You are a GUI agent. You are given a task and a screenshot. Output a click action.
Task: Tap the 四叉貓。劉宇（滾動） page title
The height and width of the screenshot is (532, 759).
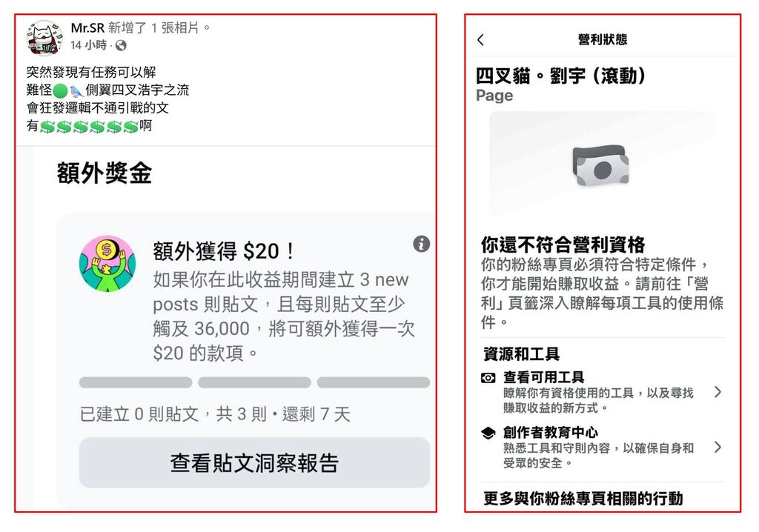(560, 76)
